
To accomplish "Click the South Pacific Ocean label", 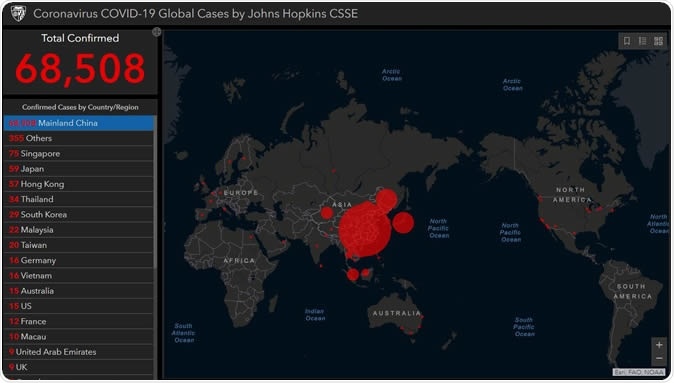I will tap(524, 327).
